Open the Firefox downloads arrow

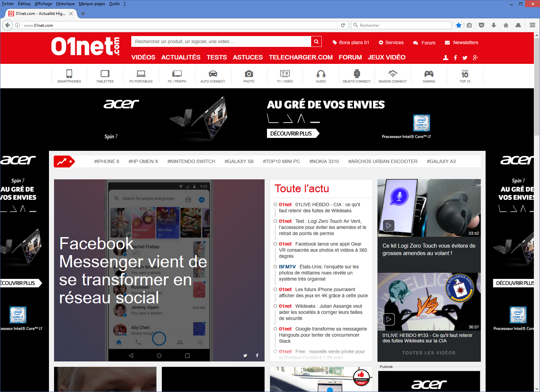click(494, 25)
